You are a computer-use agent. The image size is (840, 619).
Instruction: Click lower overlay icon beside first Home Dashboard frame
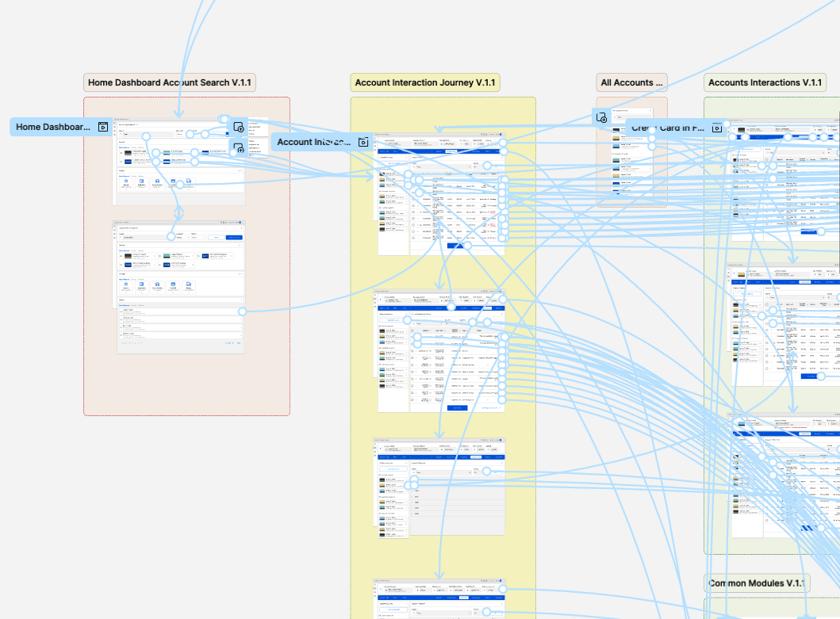[x=238, y=147]
